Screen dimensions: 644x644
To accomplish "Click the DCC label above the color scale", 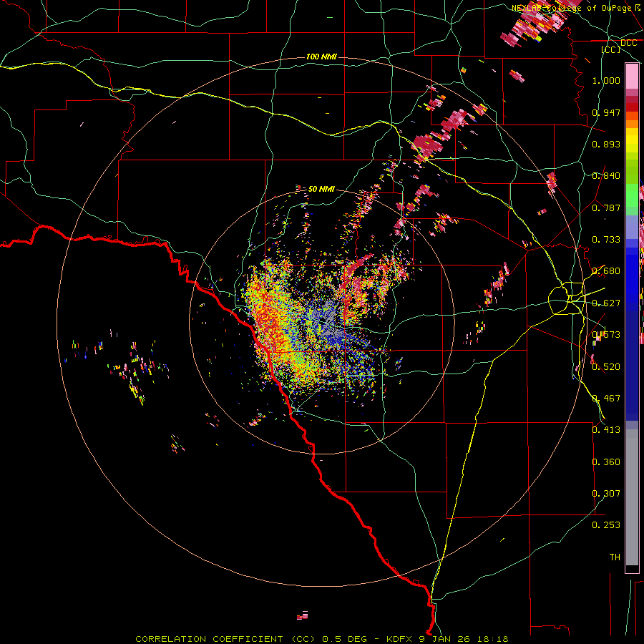I will (x=628, y=43).
